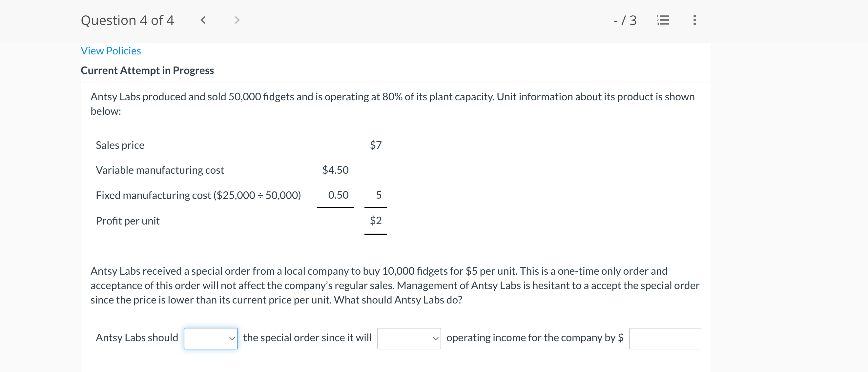Click the $2 profit per unit value
The width and height of the screenshot is (868, 372).
coord(375,221)
